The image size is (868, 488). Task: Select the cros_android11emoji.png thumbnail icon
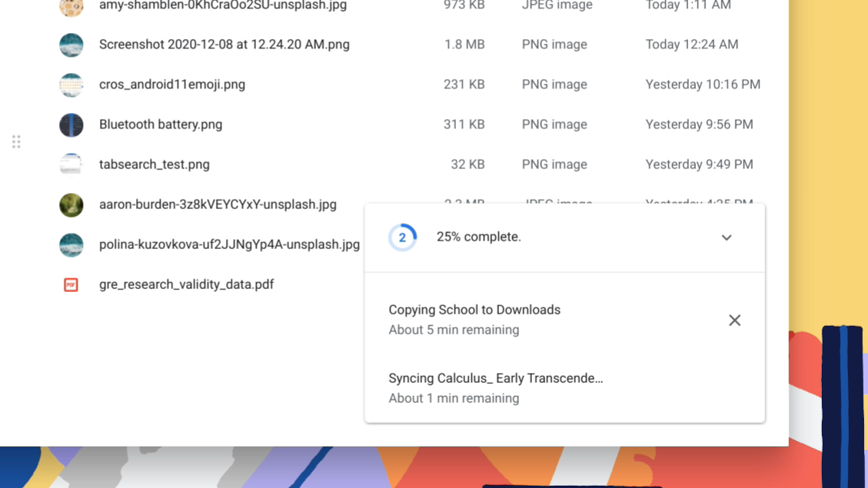coord(71,85)
